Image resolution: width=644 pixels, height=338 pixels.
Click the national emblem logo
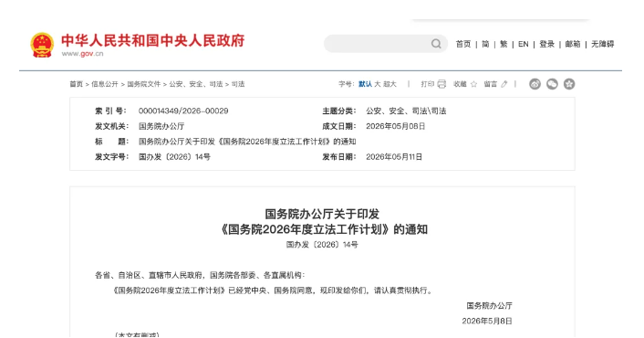(42, 45)
